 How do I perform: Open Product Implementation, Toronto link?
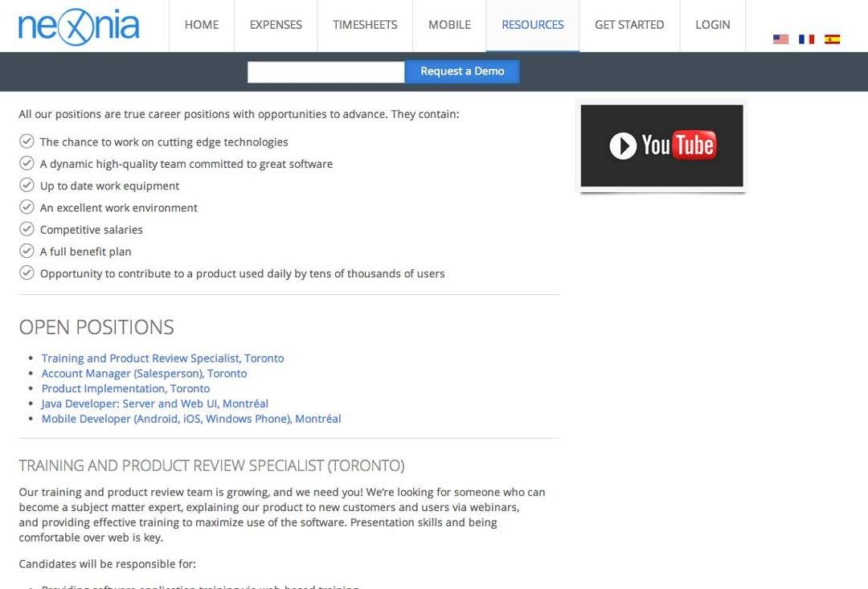coord(125,388)
